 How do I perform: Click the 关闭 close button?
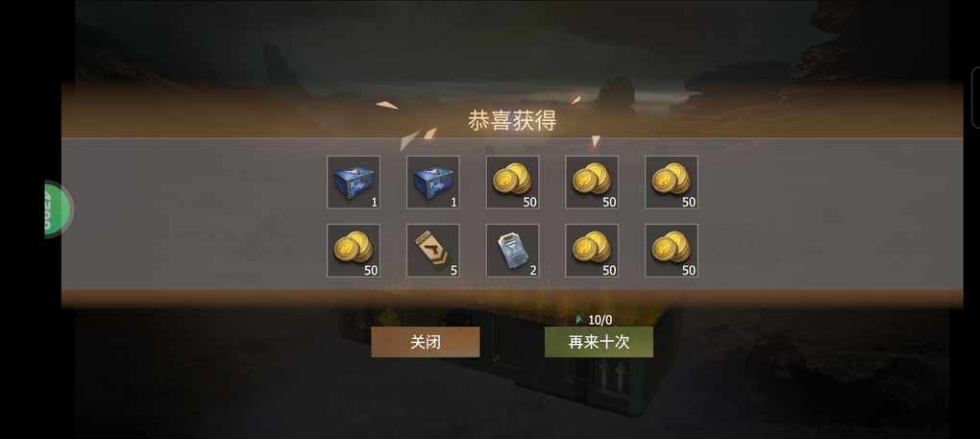[x=426, y=342]
